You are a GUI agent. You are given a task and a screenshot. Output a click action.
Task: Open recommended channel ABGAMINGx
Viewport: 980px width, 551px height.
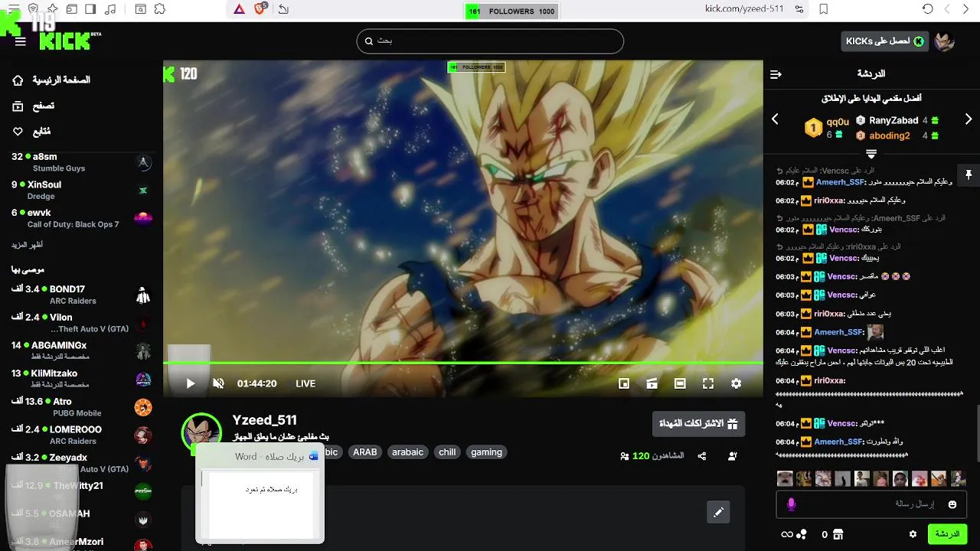pyautogui.click(x=80, y=350)
